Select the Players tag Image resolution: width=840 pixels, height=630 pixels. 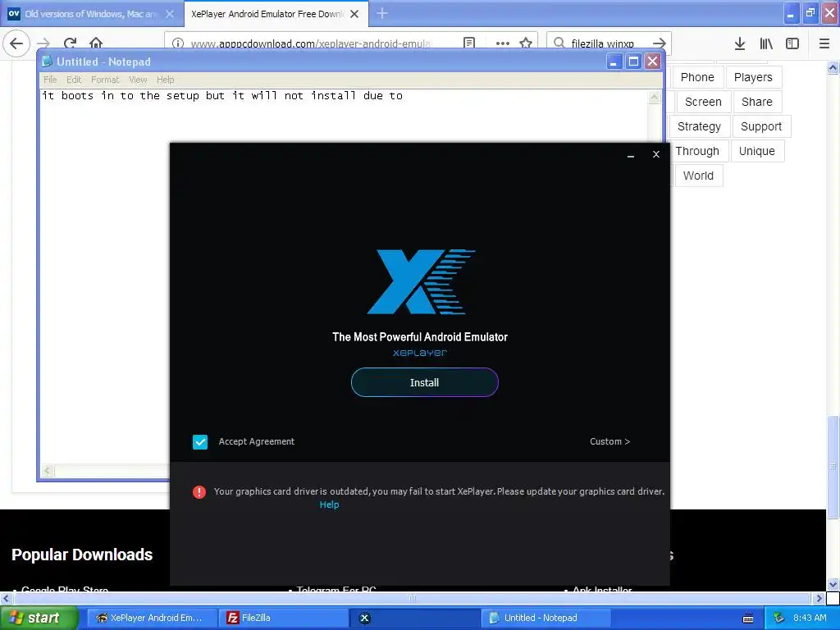pos(753,77)
